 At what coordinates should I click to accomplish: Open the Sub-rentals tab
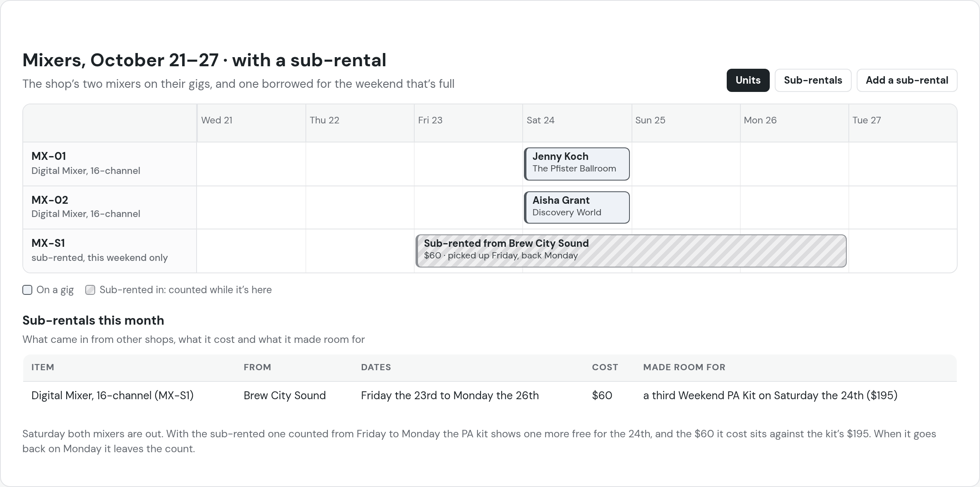813,80
